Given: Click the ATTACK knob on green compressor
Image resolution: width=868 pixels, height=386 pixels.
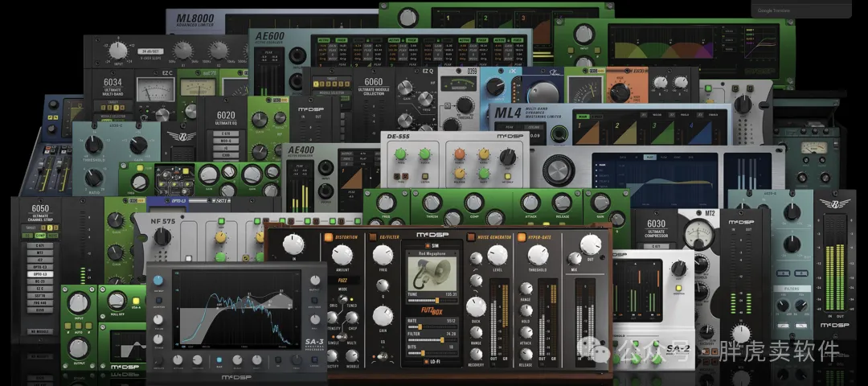Looking at the screenshot, I should (530, 203).
